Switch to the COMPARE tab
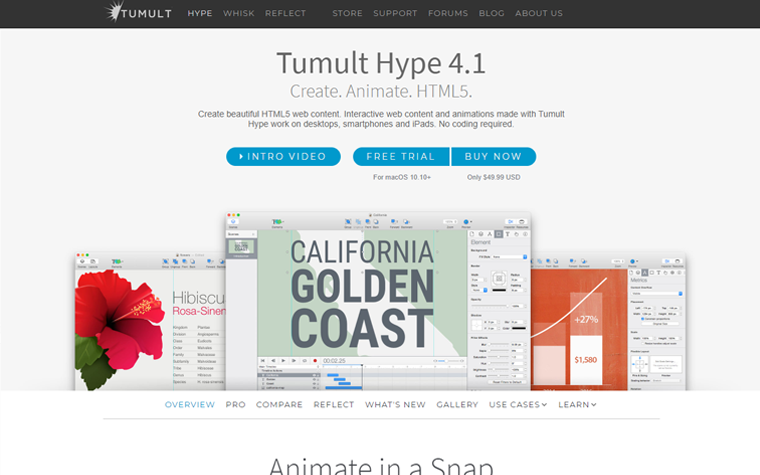The height and width of the screenshot is (475, 760). (279, 405)
